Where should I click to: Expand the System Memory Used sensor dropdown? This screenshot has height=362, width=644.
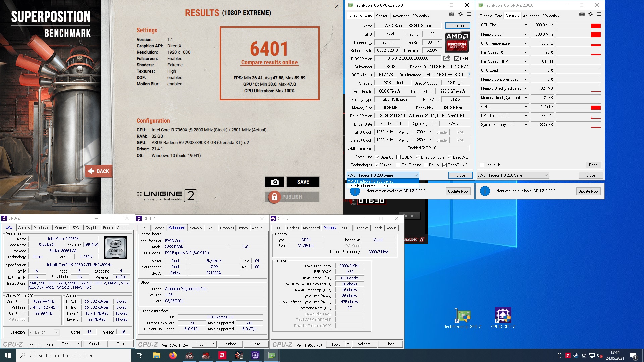(526, 125)
